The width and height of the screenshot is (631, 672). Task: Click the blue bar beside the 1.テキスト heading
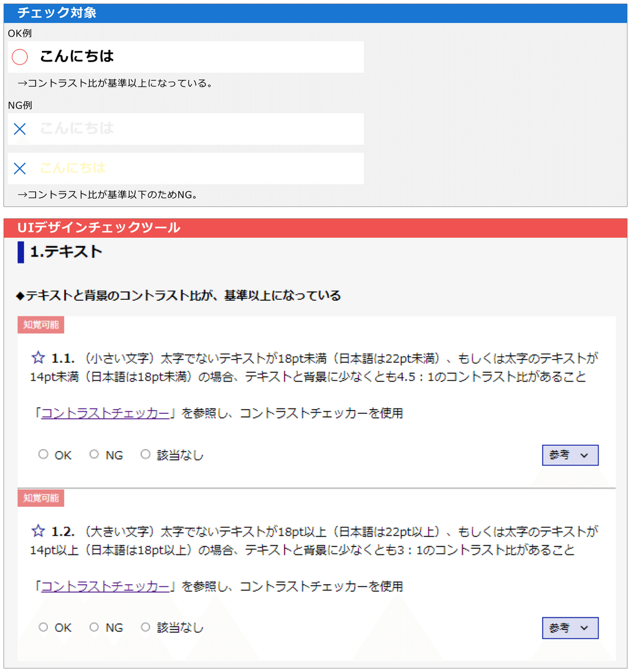19,252
